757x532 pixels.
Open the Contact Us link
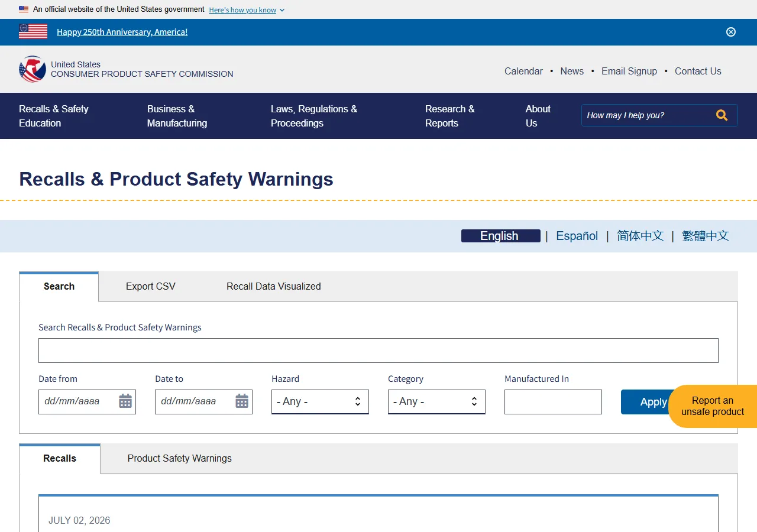click(698, 71)
